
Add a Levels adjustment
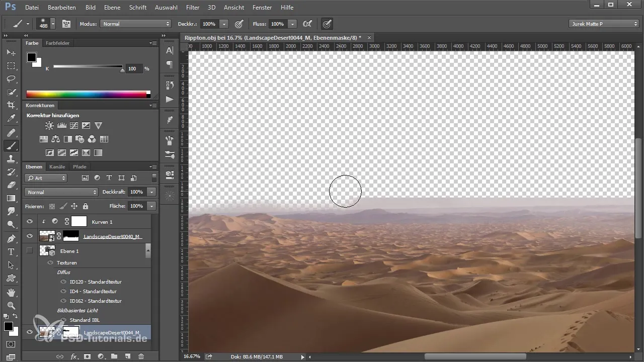(x=62, y=126)
